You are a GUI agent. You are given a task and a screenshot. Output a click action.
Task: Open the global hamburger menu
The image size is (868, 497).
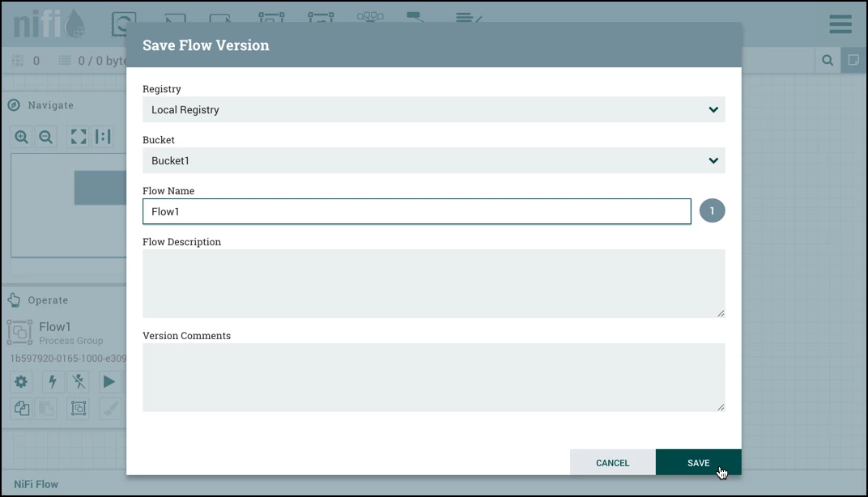pyautogui.click(x=840, y=23)
